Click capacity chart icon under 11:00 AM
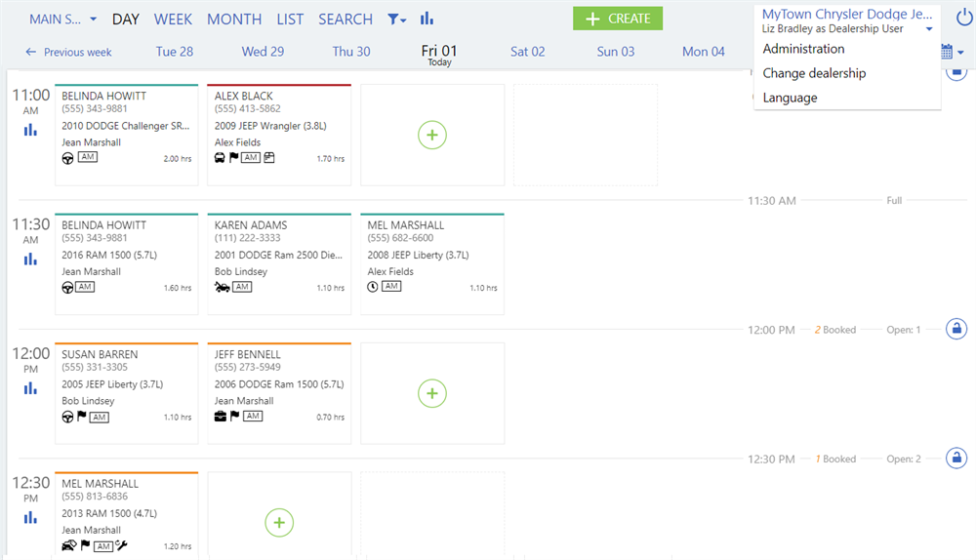 (x=30, y=130)
